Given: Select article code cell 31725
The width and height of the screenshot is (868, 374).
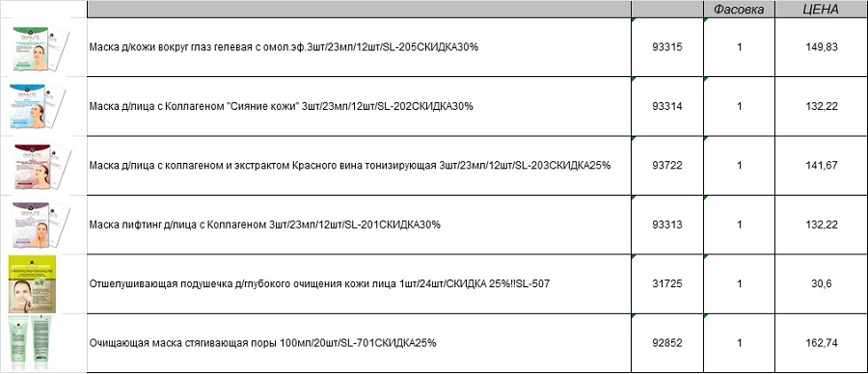Looking at the screenshot, I should 667,283.
